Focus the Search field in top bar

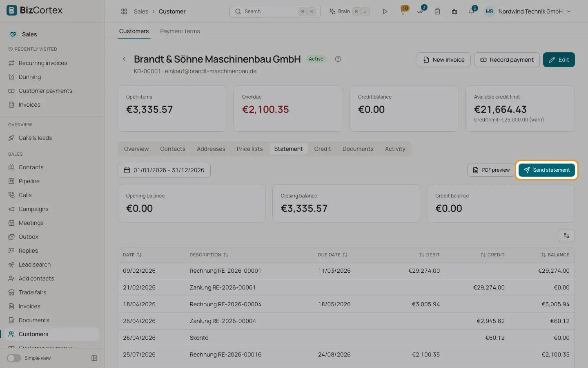click(275, 11)
